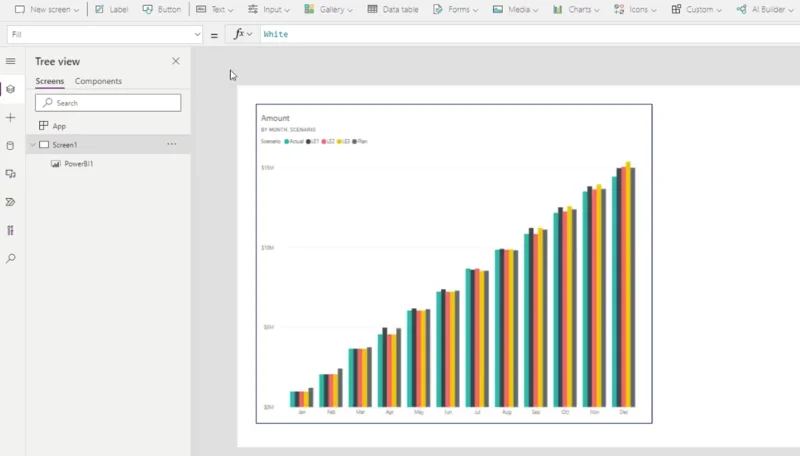Open the Charts dropdown in the toolbar
800x456 pixels.
tap(576, 9)
